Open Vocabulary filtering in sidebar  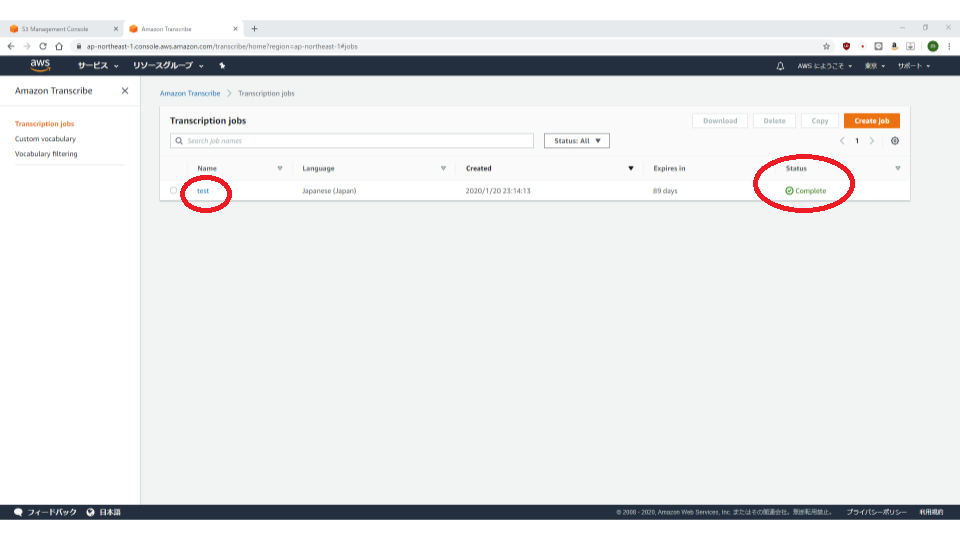click(46, 154)
